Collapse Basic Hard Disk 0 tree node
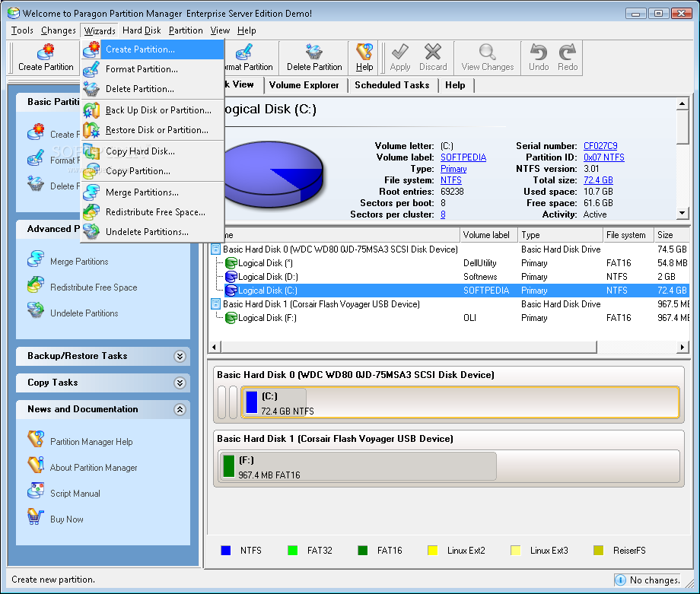 (x=215, y=249)
